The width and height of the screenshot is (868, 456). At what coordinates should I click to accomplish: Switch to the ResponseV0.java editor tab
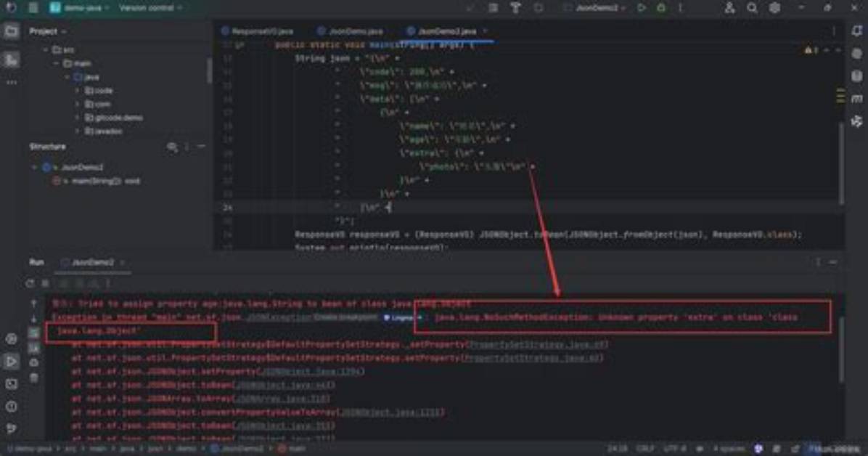(258, 31)
